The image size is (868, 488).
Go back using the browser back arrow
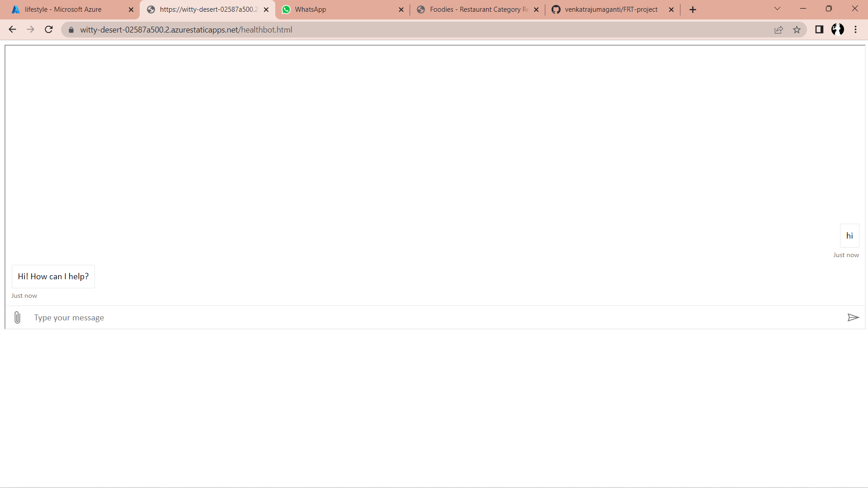12,30
